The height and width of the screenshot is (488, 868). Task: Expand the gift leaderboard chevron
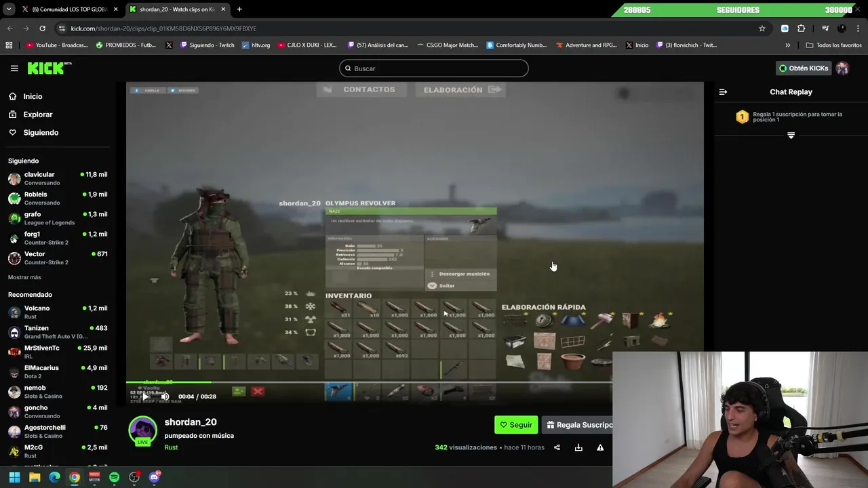coord(791,136)
